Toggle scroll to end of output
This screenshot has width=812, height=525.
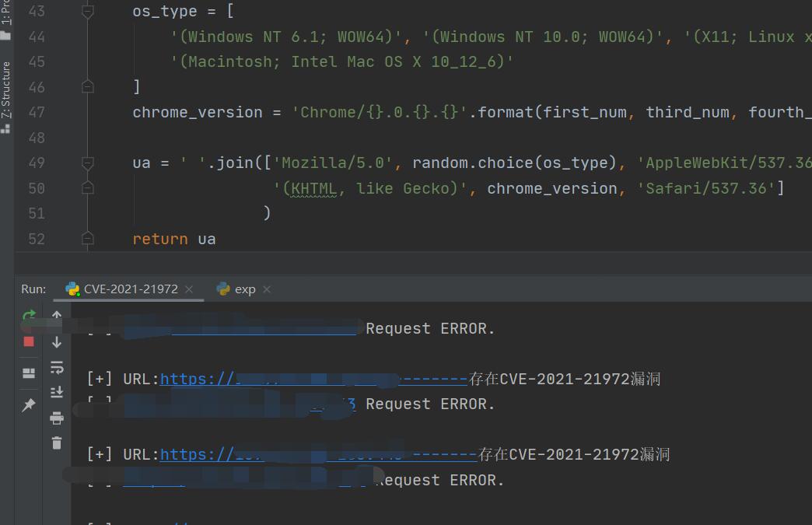click(x=57, y=393)
